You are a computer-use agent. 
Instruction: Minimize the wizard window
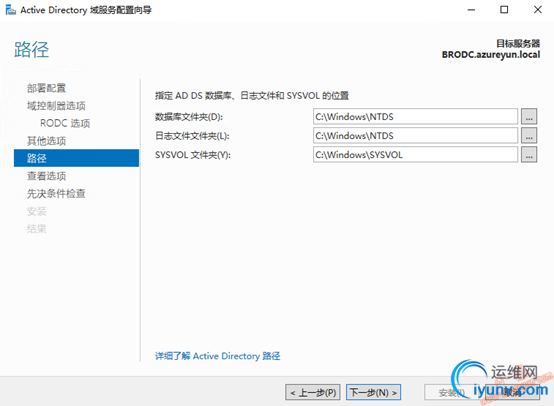(x=471, y=10)
